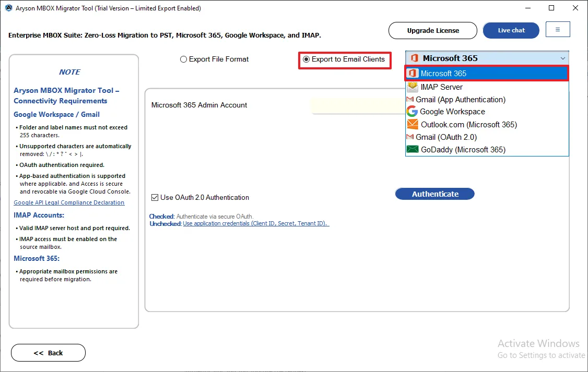Click the GoDaddy green envelope icon
Image resolution: width=588 pixels, height=372 pixels.
pos(413,149)
